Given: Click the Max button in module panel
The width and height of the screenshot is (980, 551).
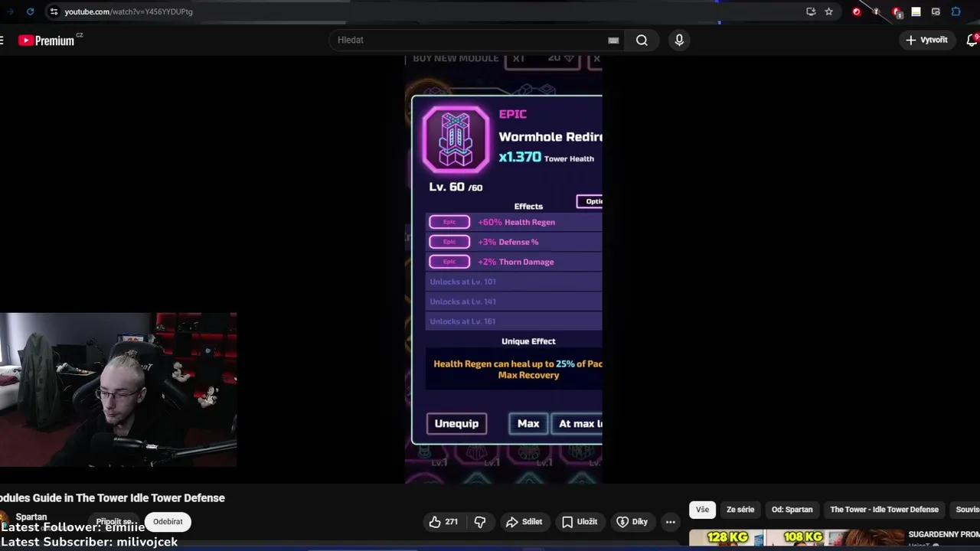Looking at the screenshot, I should (x=528, y=423).
